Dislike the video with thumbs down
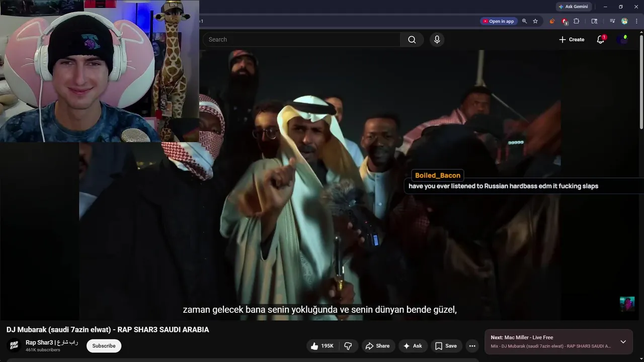The height and width of the screenshot is (362, 644). click(x=348, y=346)
